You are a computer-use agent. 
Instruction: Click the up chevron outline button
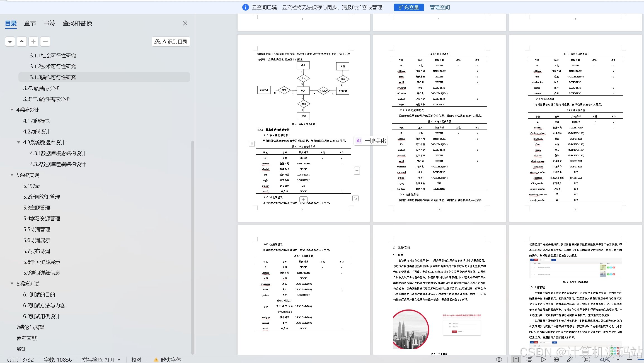pyautogui.click(x=22, y=42)
